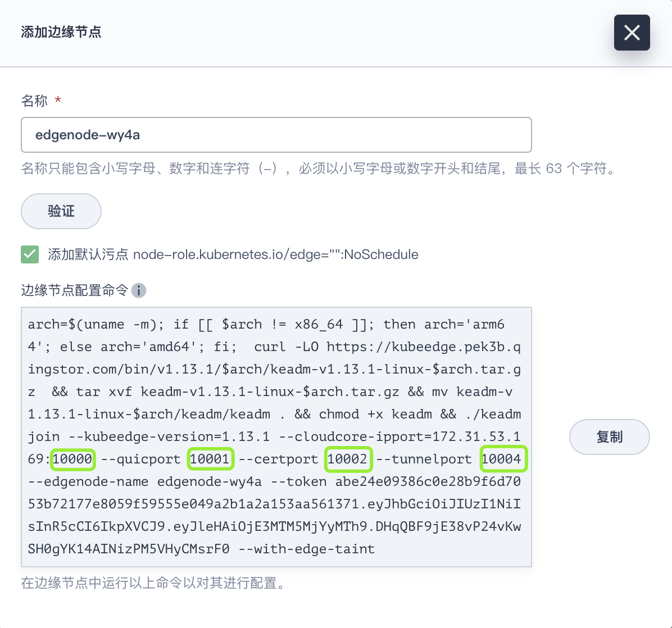Close the 添加边缘节点 dialog
This screenshot has width=672, height=628.
[632, 33]
